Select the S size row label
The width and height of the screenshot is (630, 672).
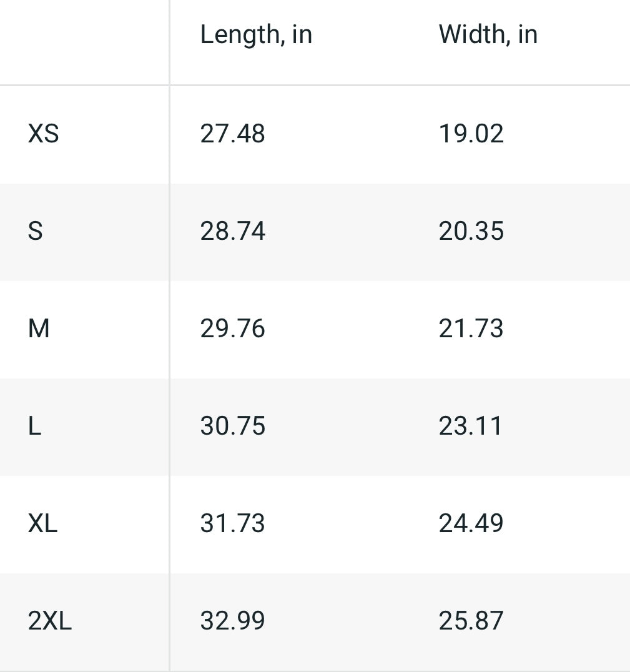coord(36,231)
